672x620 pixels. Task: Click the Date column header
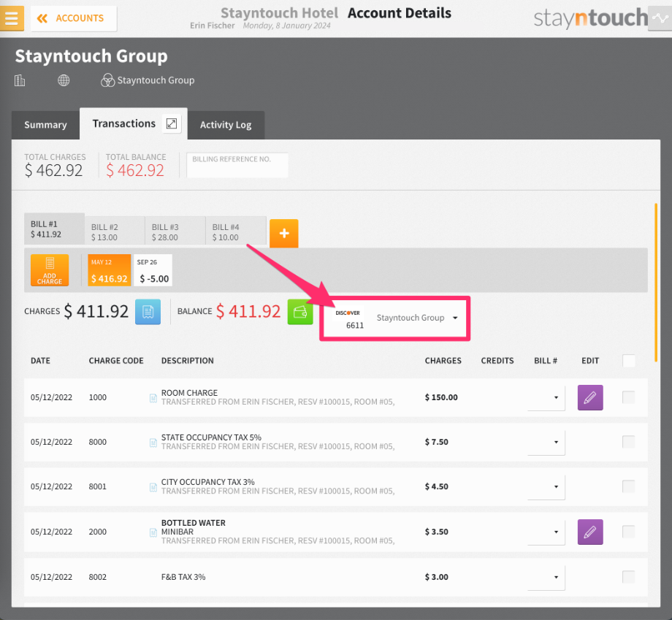tap(40, 361)
